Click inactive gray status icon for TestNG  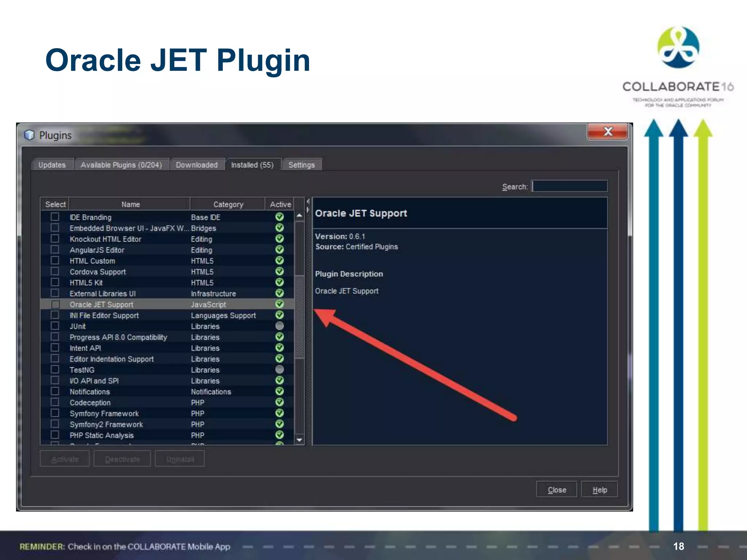(x=279, y=370)
